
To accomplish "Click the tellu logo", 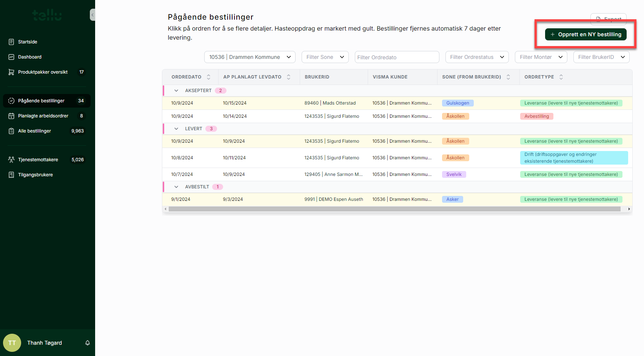I will pyautogui.click(x=47, y=15).
